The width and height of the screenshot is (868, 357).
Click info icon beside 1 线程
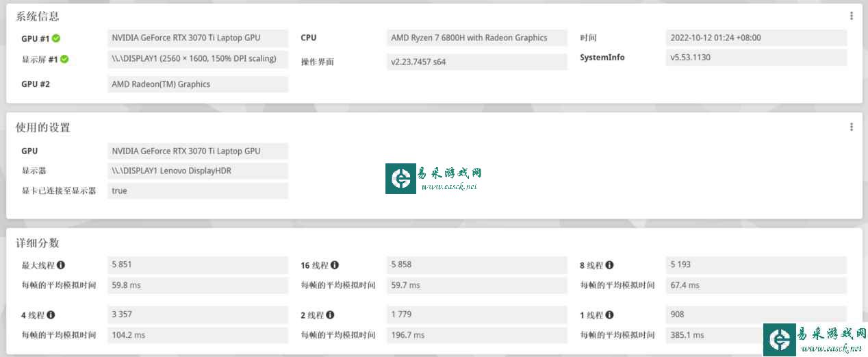click(x=609, y=315)
